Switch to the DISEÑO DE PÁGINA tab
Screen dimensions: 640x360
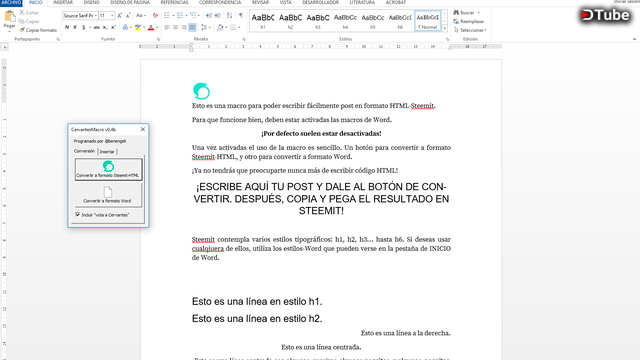click(x=130, y=2)
